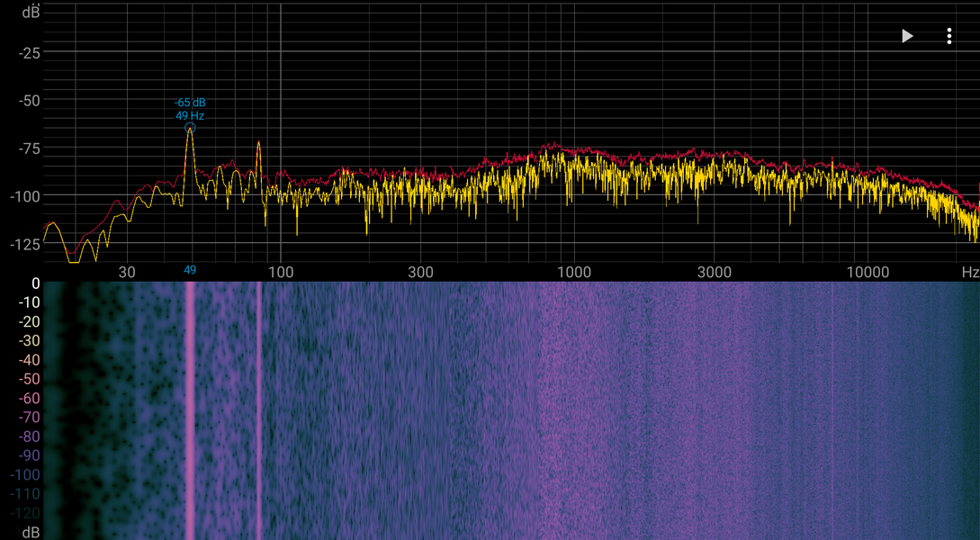
Task: Open the three-dot overflow menu
Action: [949, 36]
